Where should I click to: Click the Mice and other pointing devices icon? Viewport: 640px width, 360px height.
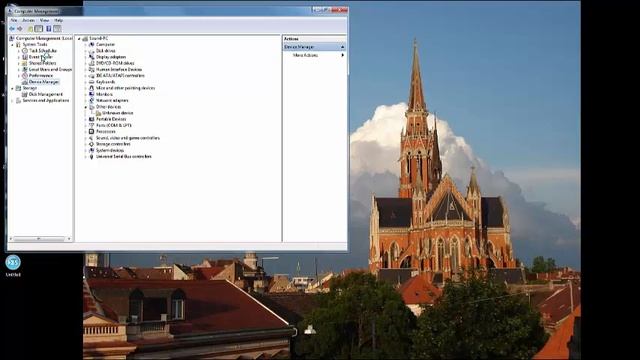(x=92, y=88)
